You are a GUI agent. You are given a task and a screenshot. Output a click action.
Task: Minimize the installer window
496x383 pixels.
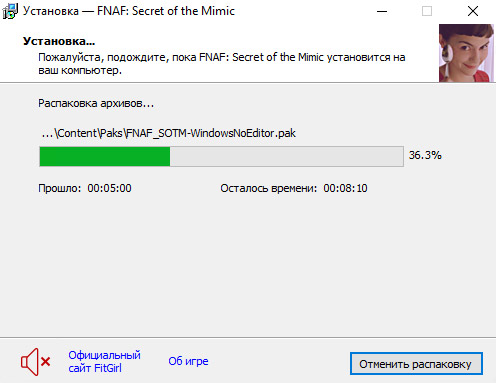tap(382, 11)
